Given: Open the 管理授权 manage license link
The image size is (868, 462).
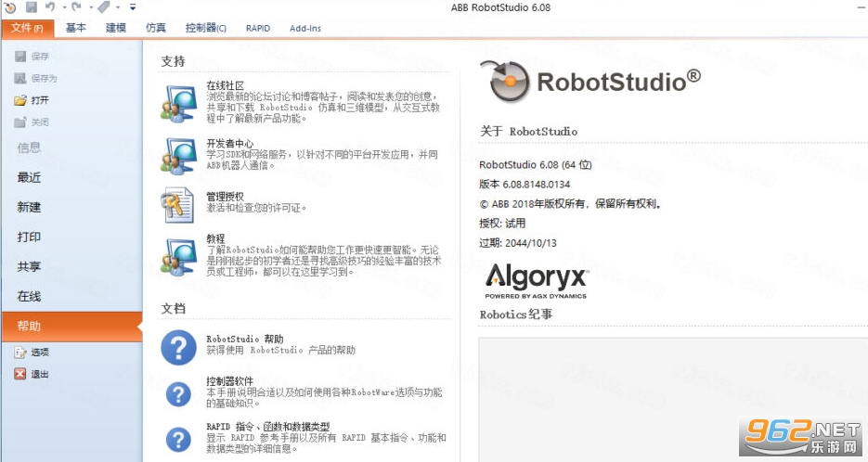Looking at the screenshot, I should pos(226,197).
